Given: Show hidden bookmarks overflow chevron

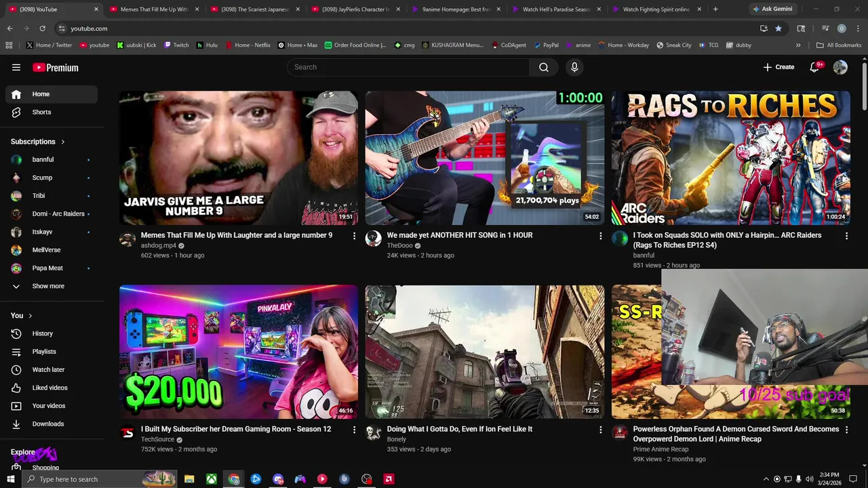Looking at the screenshot, I should pyautogui.click(x=798, y=45).
